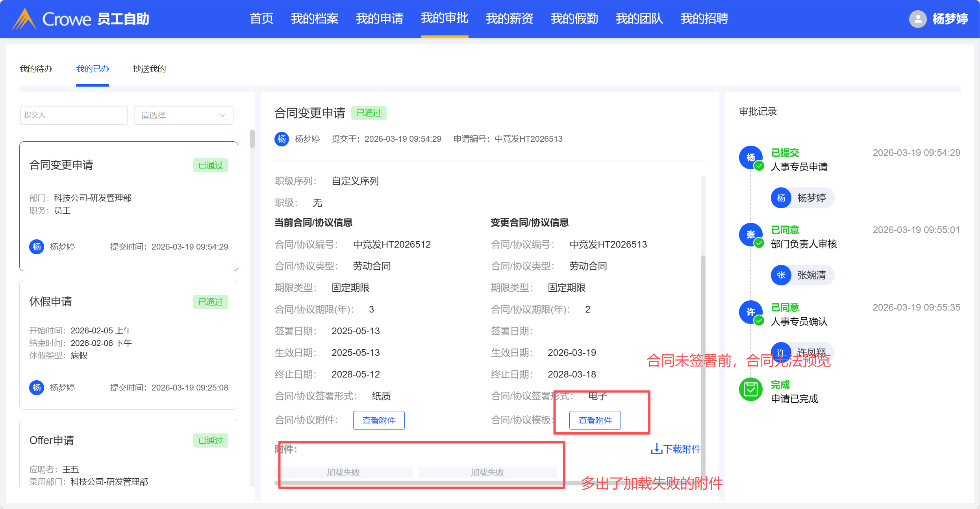This screenshot has width=980, height=509.
Task: Click the 许 approver avatar with checkmark
Action: pos(750,312)
